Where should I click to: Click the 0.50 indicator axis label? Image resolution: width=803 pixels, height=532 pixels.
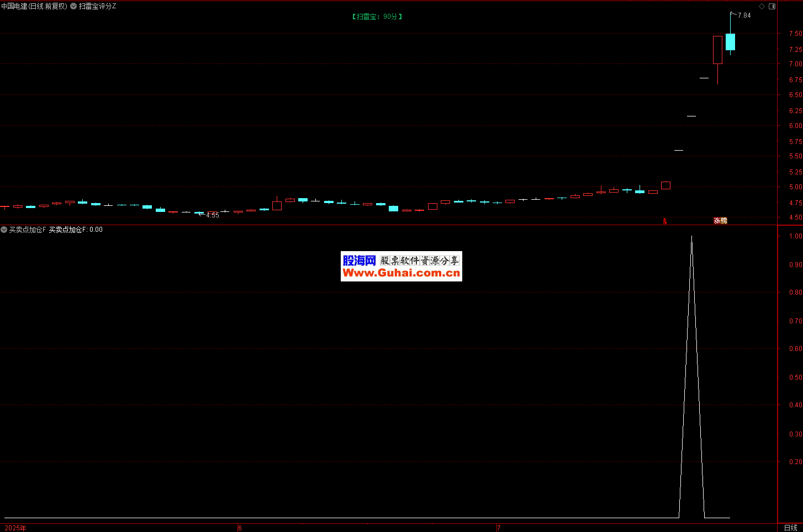(x=795, y=377)
